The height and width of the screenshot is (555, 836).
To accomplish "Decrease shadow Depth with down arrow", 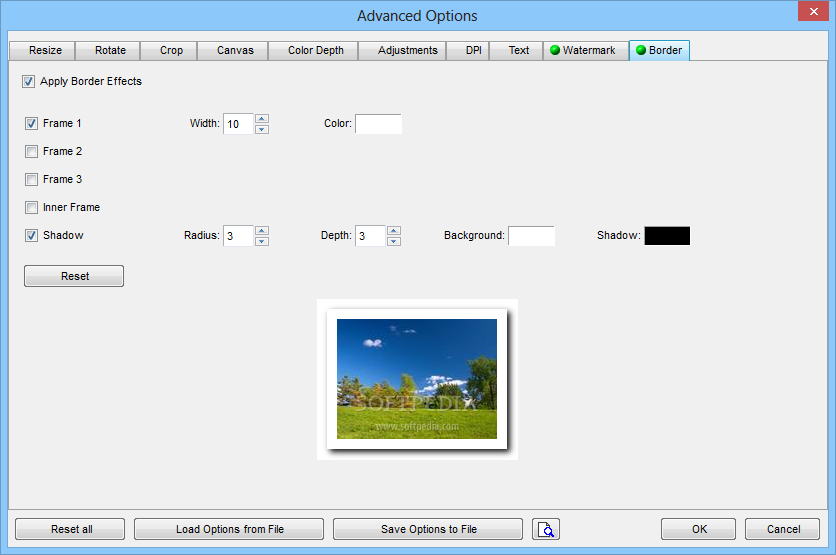I will point(394,241).
